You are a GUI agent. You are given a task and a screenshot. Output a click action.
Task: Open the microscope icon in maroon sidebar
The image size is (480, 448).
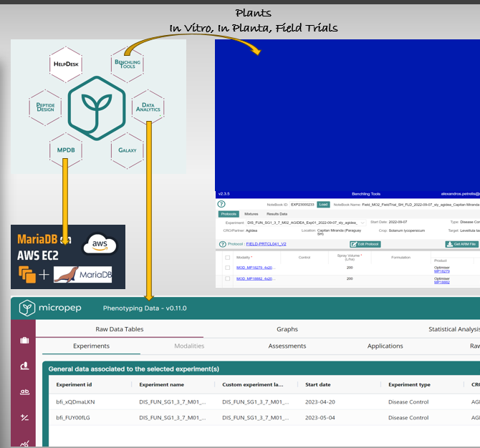click(x=24, y=366)
